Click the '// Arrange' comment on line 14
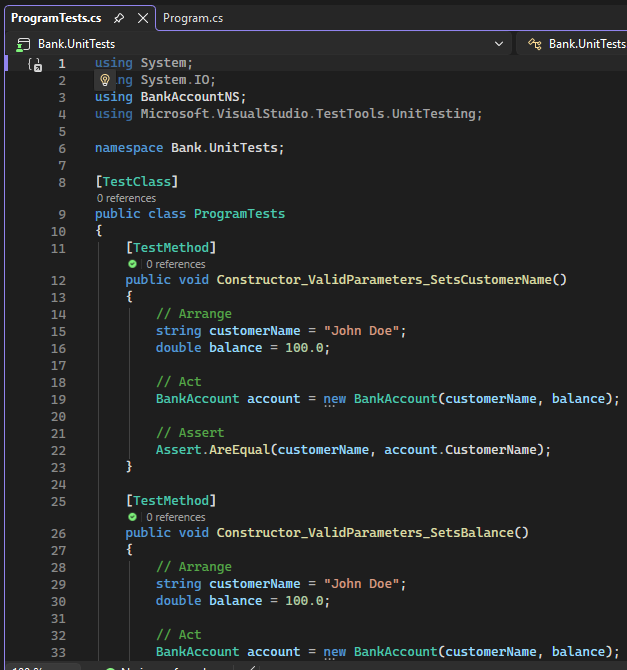Image resolution: width=627 pixels, height=670 pixels. [x=194, y=314]
